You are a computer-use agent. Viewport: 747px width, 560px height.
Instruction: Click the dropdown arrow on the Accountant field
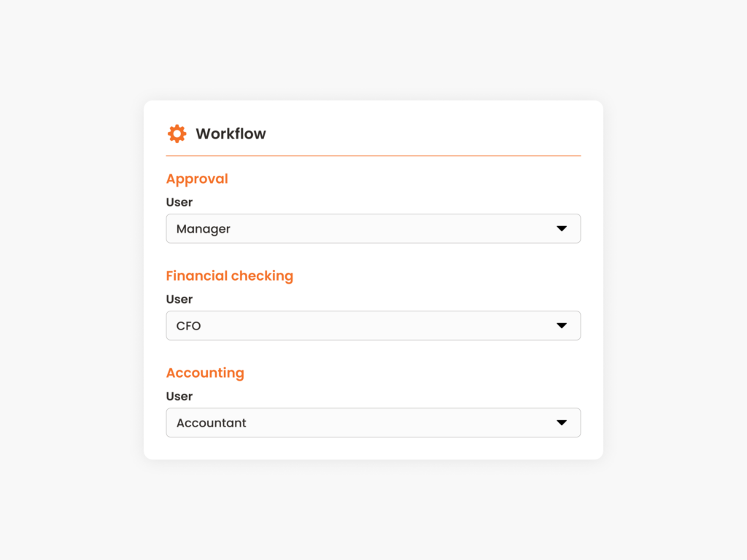[562, 422]
